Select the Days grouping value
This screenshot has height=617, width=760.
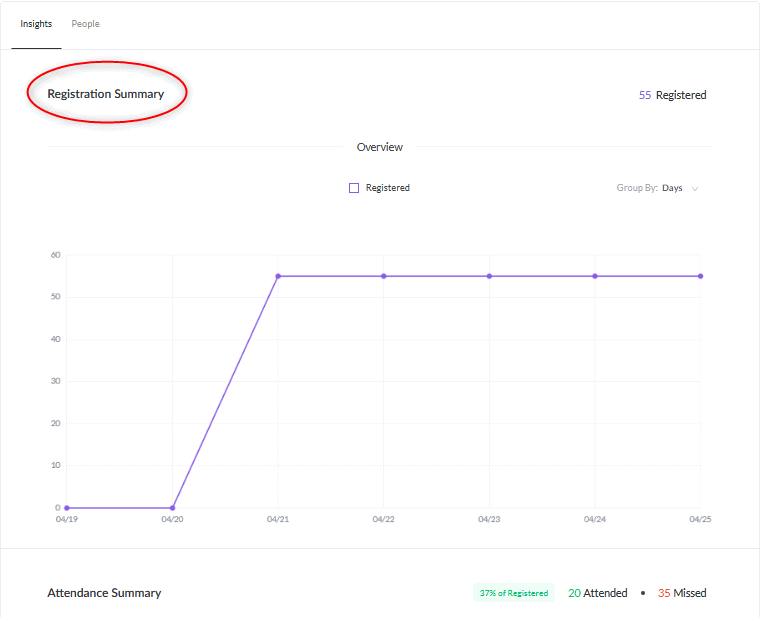pyautogui.click(x=672, y=188)
